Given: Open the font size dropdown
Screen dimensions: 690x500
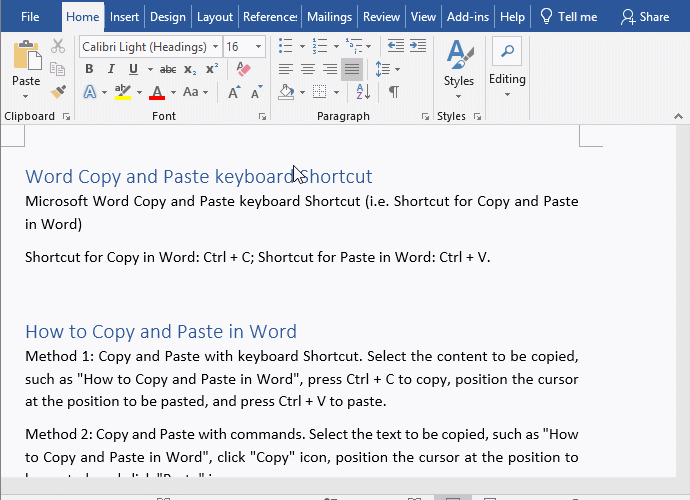Looking at the screenshot, I should 258,47.
